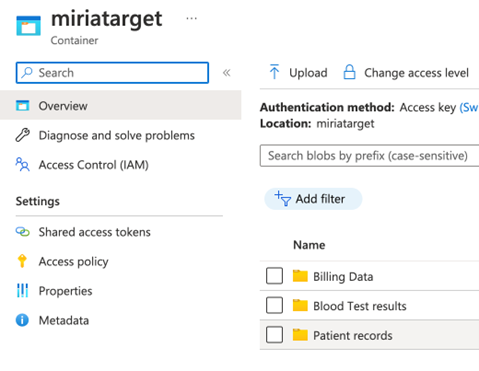Viewport: 479px width, 371px height.
Task: Click the miriatarget container icon
Action: (x=28, y=25)
